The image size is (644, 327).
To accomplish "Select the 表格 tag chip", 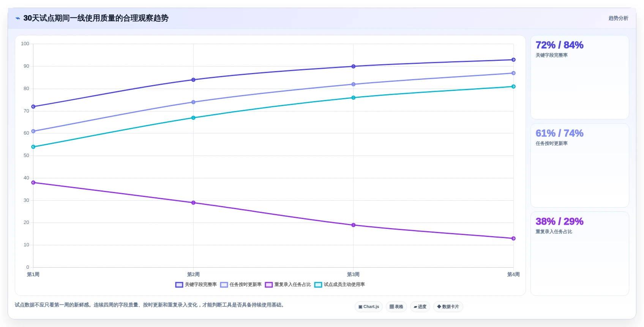I will [396, 307].
